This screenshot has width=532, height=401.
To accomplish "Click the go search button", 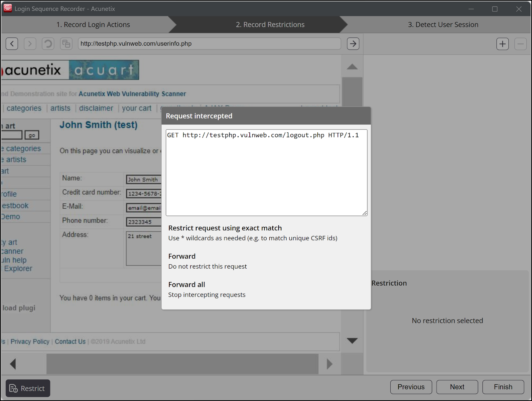I will 32,135.
